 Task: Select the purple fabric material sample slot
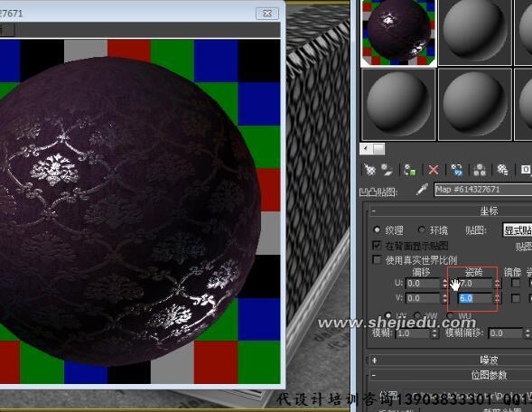[x=398, y=33]
